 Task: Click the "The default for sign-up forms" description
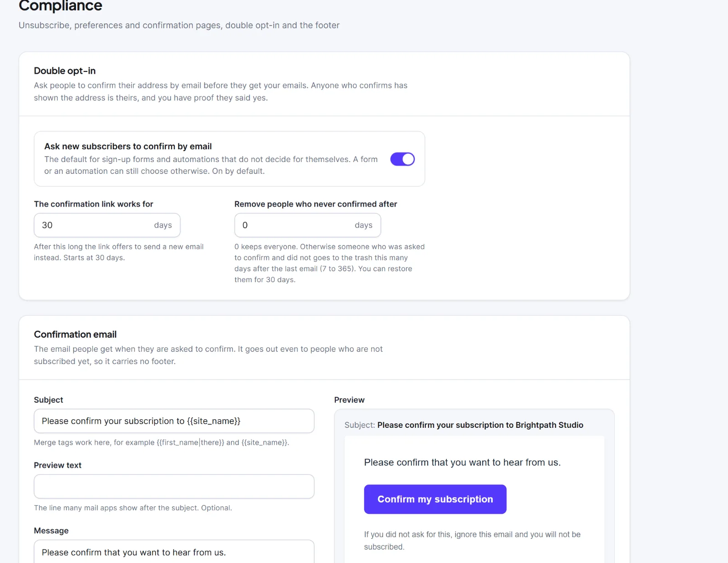coord(211,165)
